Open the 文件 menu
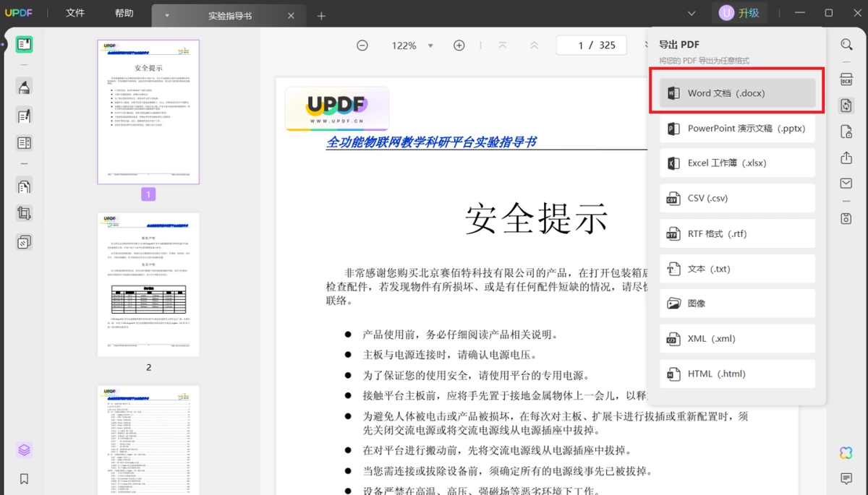 75,13
